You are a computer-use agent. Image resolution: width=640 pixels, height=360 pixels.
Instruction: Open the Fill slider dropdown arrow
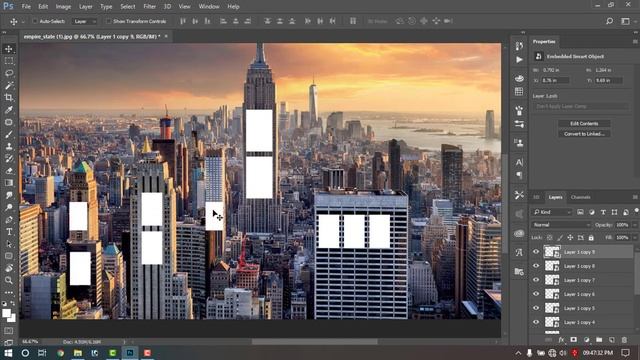tap(635, 238)
